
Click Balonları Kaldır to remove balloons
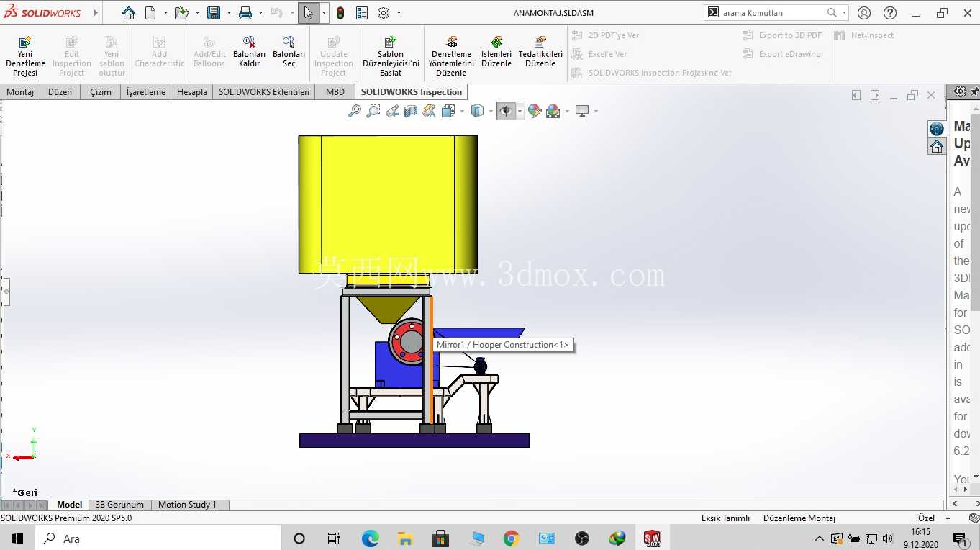coord(249,53)
